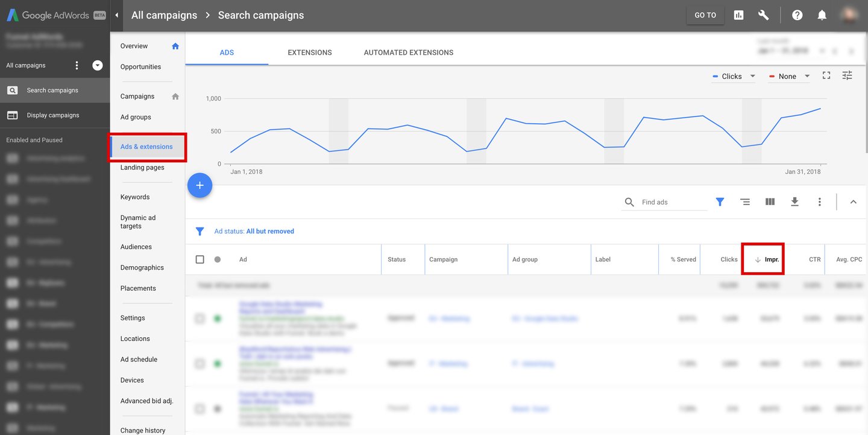Check the checkbox of the first ad row
The image size is (868, 435).
coord(200,318)
